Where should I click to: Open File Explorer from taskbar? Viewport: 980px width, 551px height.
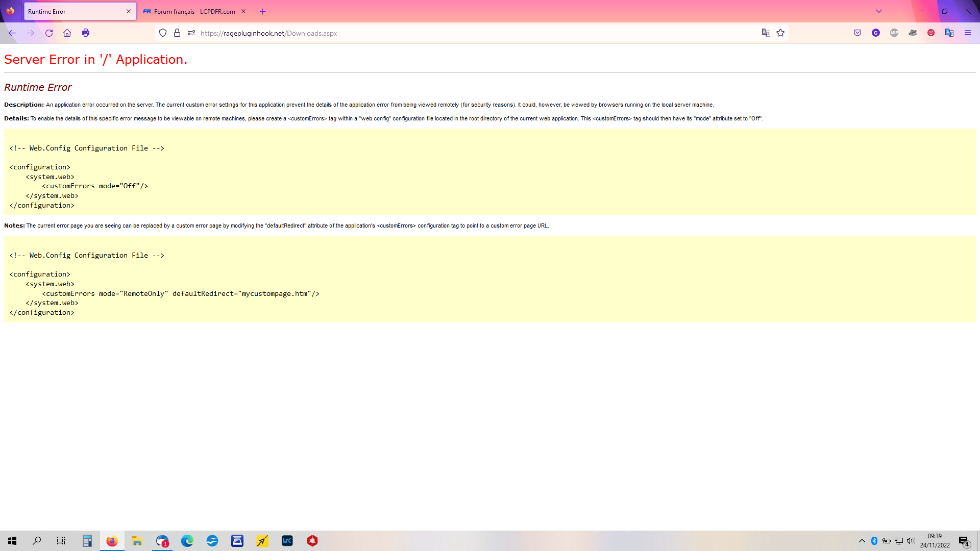pyautogui.click(x=137, y=541)
